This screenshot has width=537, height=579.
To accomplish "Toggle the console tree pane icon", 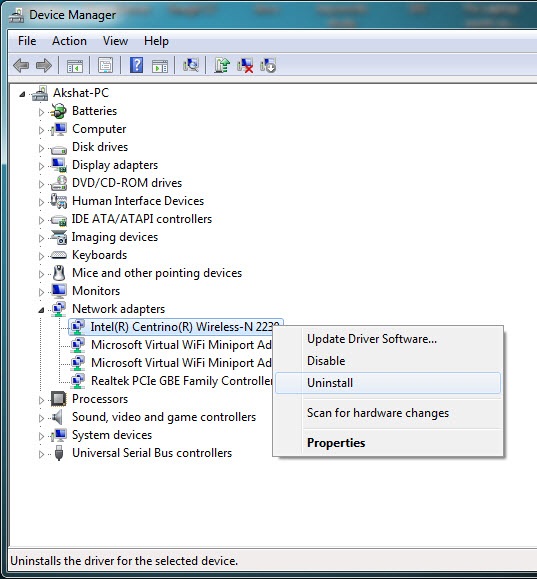I will pyautogui.click(x=75, y=66).
